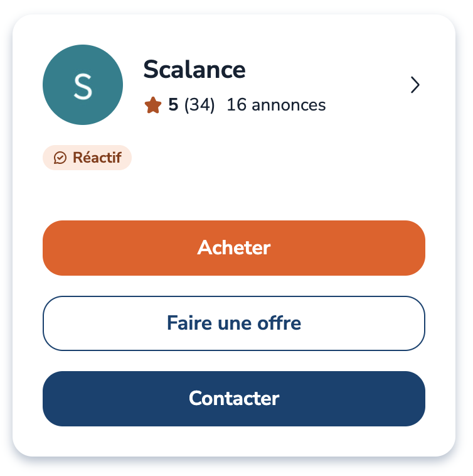
Task: Click empty card space below Réactif badge
Action: tap(234, 195)
